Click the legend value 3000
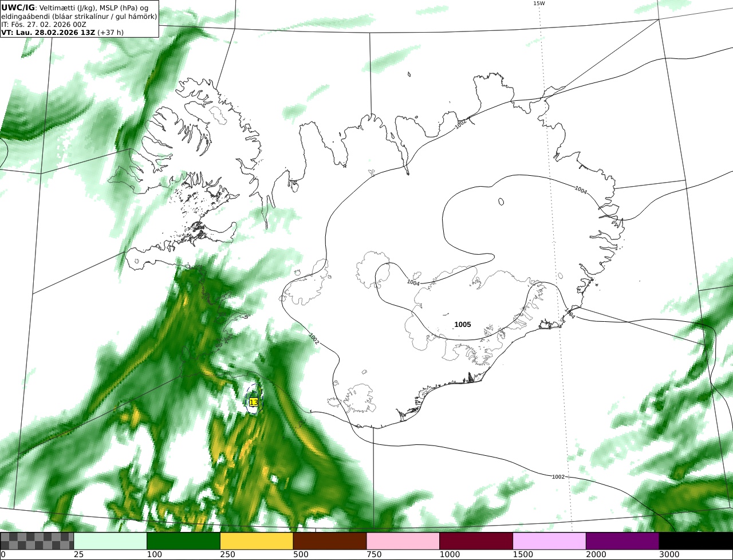 668,555
